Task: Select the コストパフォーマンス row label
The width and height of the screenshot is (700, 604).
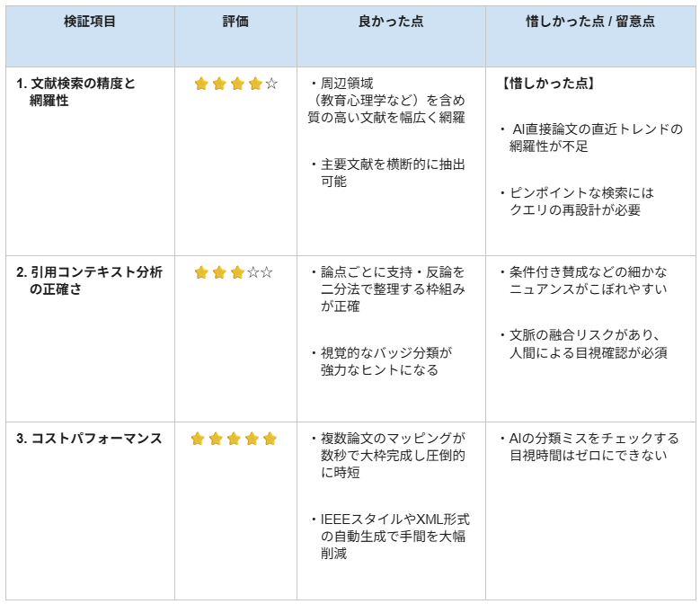Action: 89,439
